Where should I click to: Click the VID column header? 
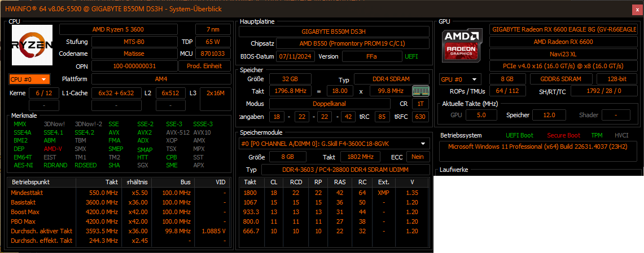tap(212, 182)
